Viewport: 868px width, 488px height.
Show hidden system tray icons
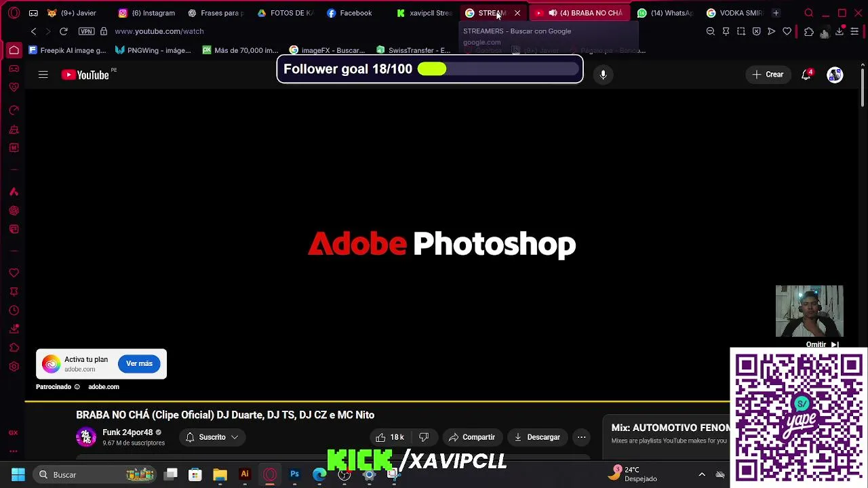[702, 474]
